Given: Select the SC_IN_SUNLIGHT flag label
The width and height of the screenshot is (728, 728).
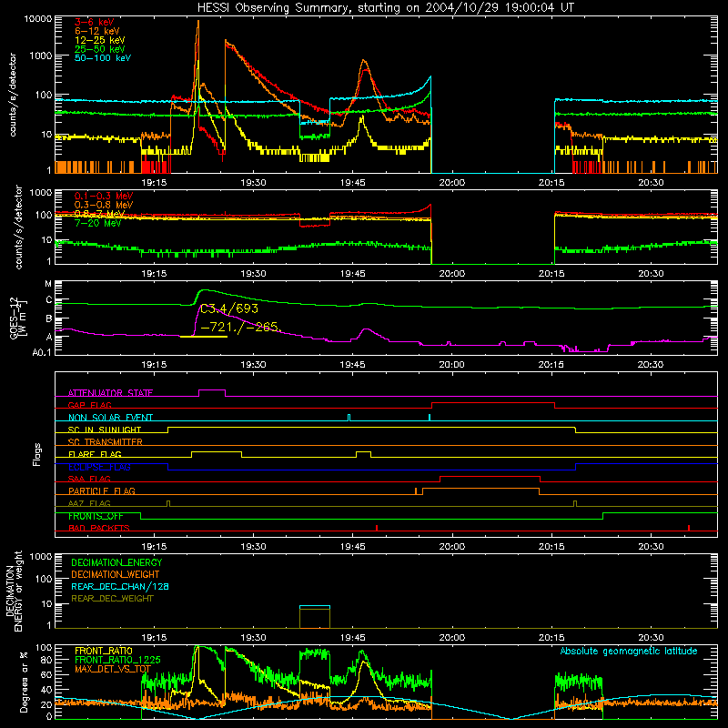Looking at the screenshot, I should 105,430.
